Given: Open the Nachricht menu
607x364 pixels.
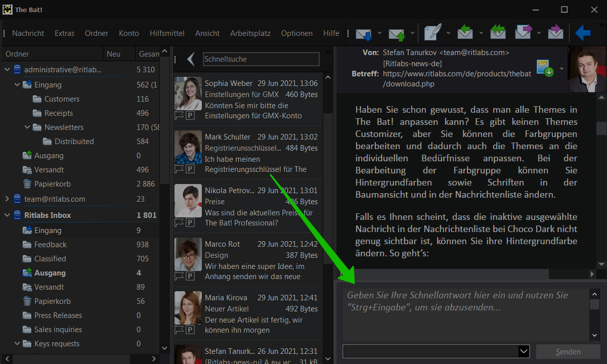Looking at the screenshot, I should coord(28,33).
